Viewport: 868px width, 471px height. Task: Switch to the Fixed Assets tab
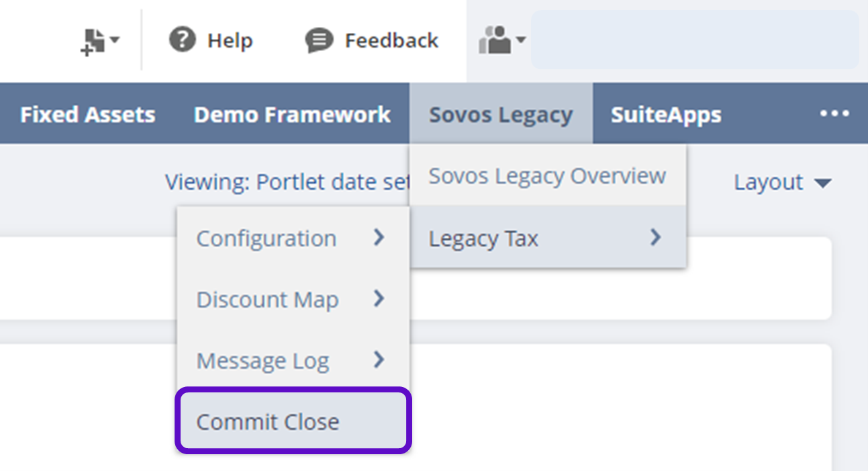(88, 115)
